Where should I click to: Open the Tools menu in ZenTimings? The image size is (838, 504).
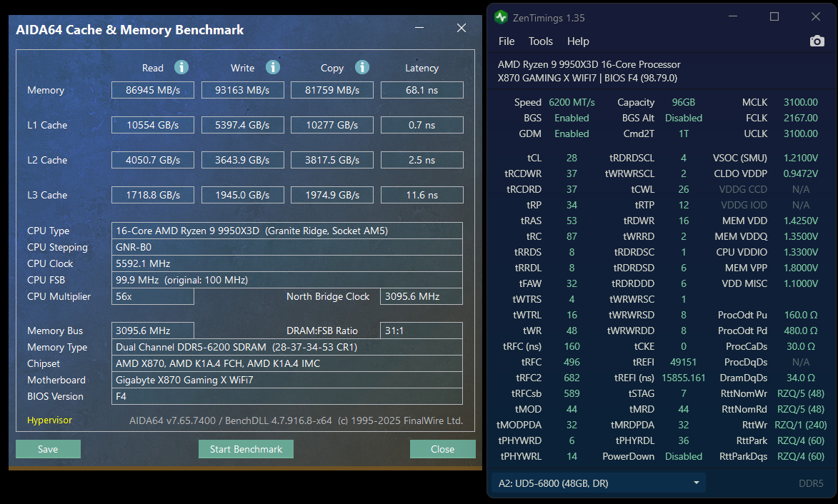pyautogui.click(x=540, y=41)
